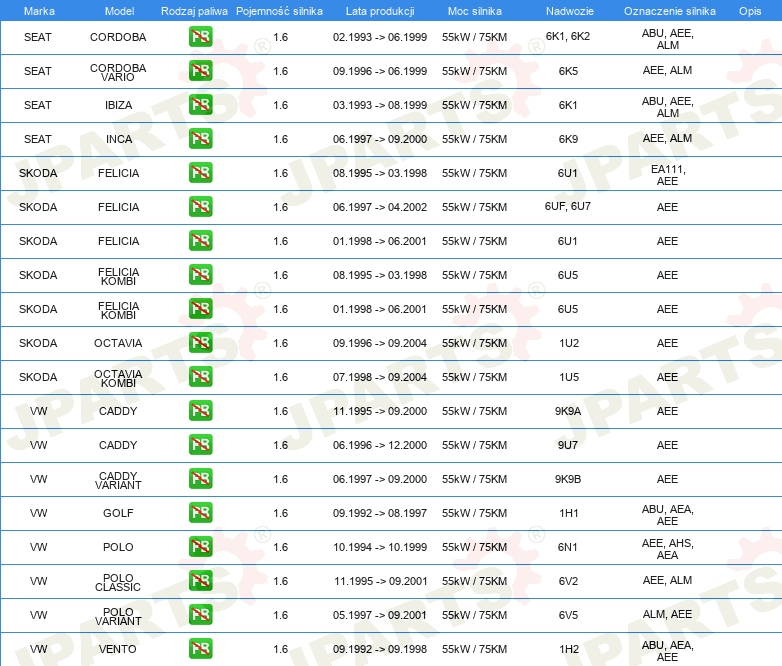Click the Opis column header
This screenshot has height=666, width=782.
pos(750,11)
